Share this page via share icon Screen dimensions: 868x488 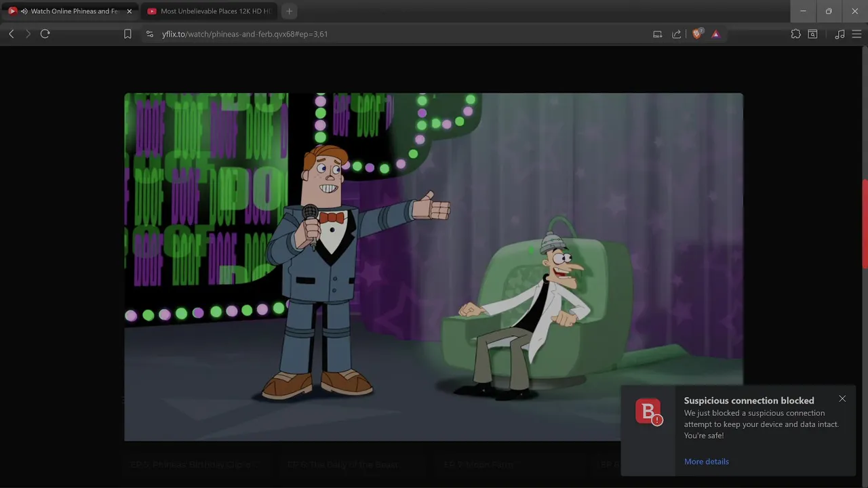point(676,34)
